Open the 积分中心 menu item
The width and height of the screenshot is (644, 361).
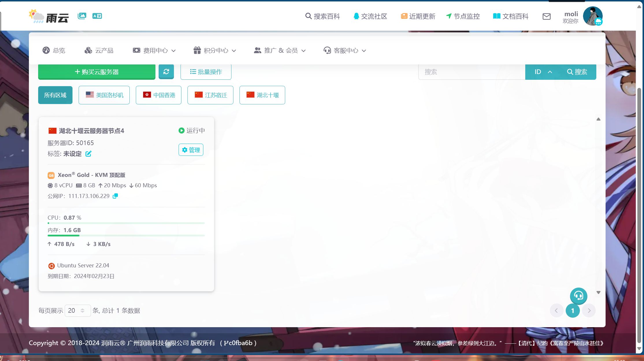(214, 50)
